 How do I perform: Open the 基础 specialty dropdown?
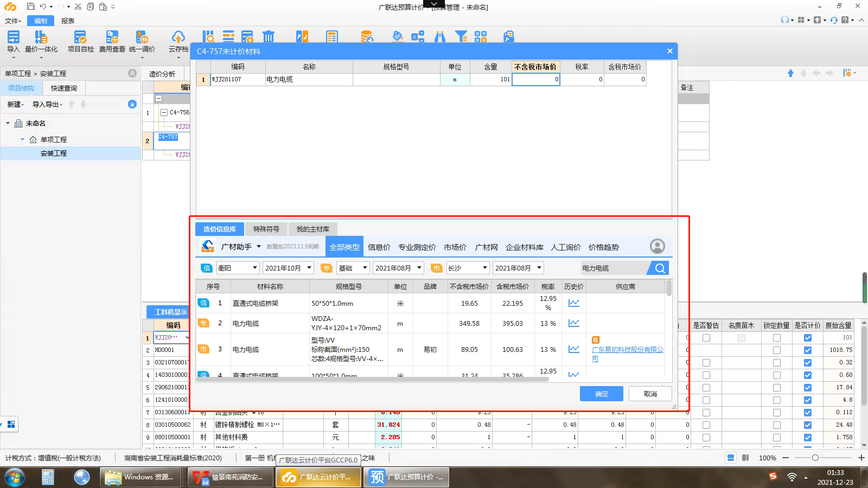(x=353, y=268)
